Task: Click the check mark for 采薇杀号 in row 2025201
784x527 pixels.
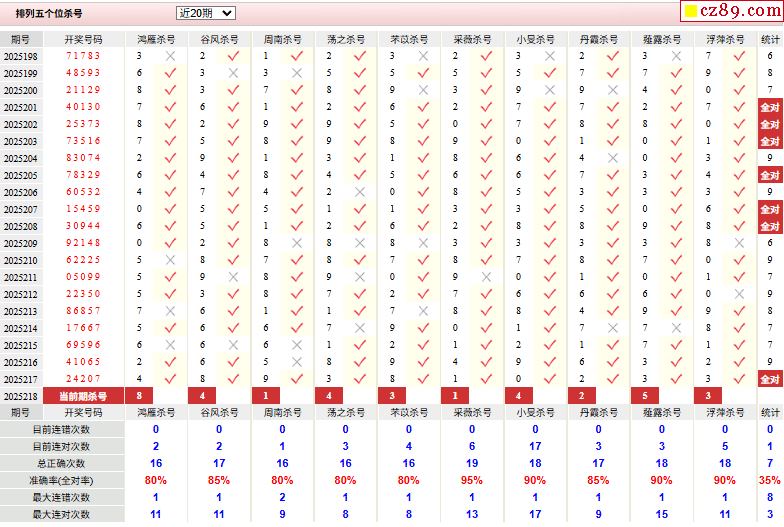Action: click(x=486, y=107)
